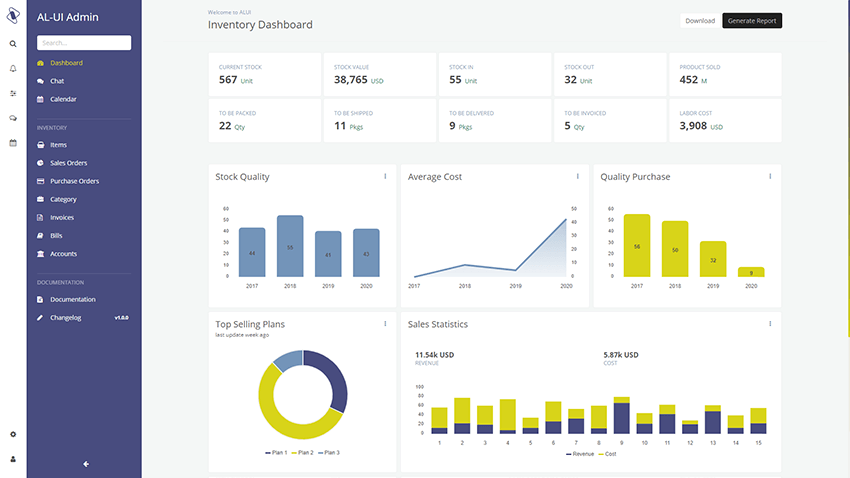Image resolution: width=850 pixels, height=478 pixels.
Task: Collapse sidebar with the left arrow
Action: point(86,463)
